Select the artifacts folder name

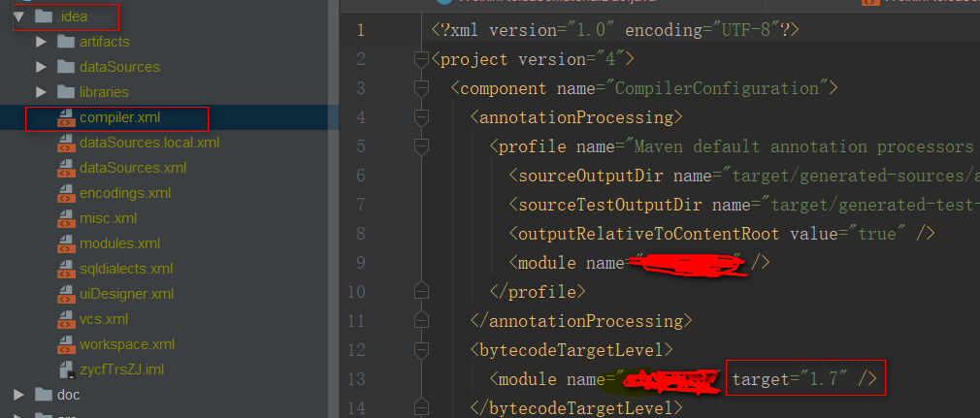[105, 42]
